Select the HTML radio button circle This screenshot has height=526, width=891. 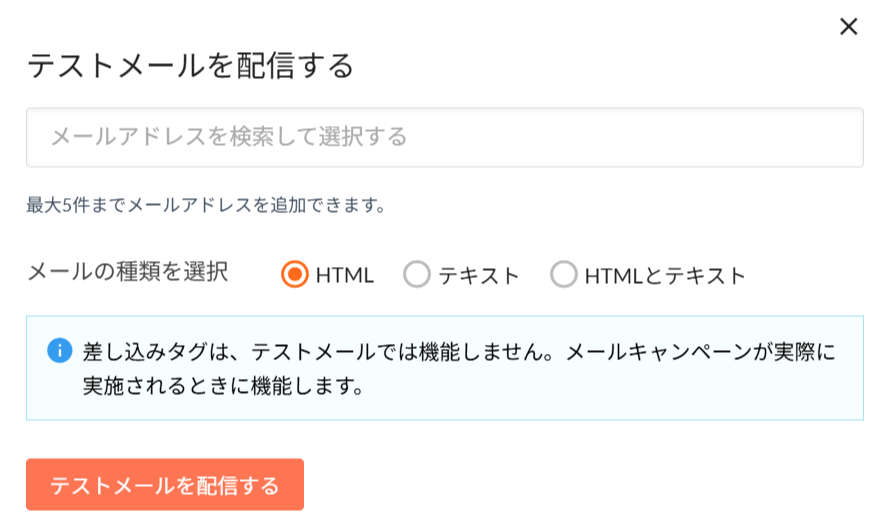[295, 275]
